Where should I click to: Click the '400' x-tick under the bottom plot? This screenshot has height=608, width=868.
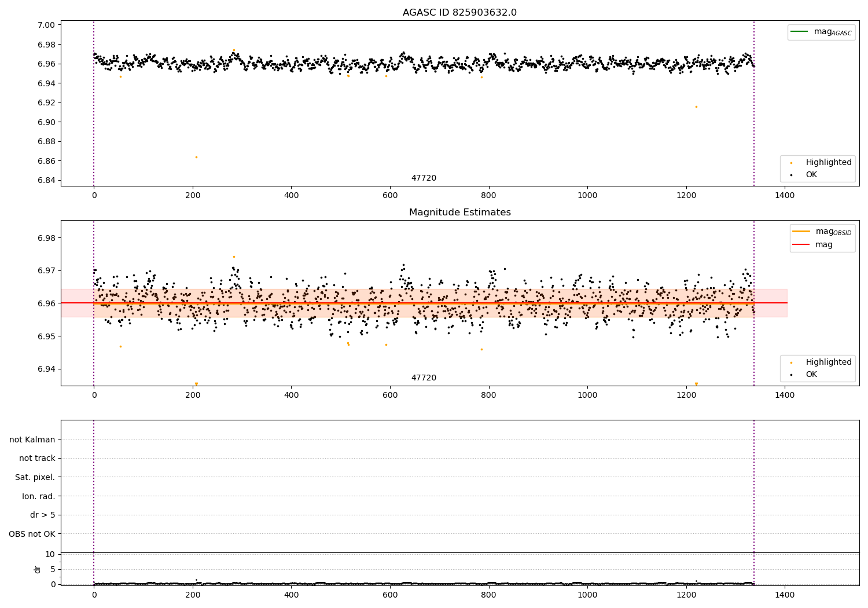[x=292, y=595]
